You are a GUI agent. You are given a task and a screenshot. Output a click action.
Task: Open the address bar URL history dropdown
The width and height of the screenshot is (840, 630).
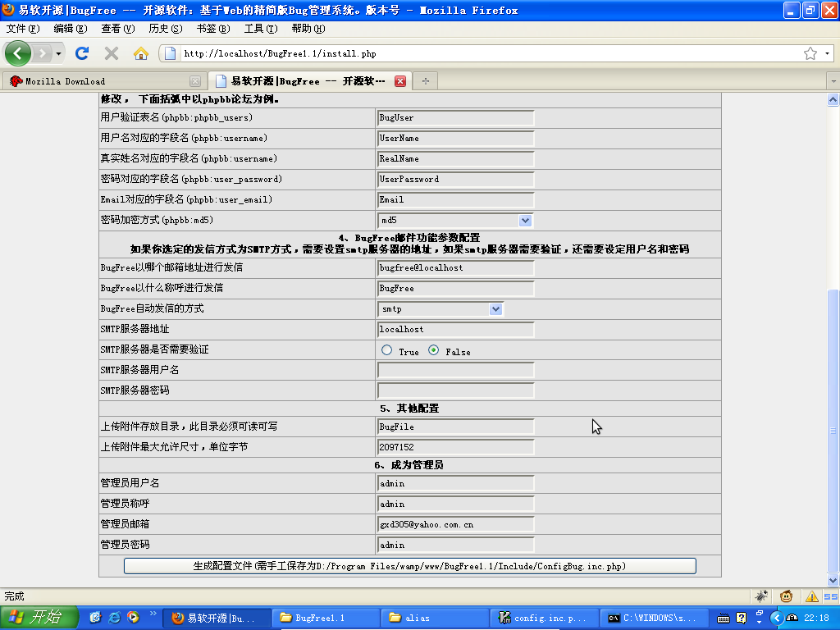pos(827,53)
